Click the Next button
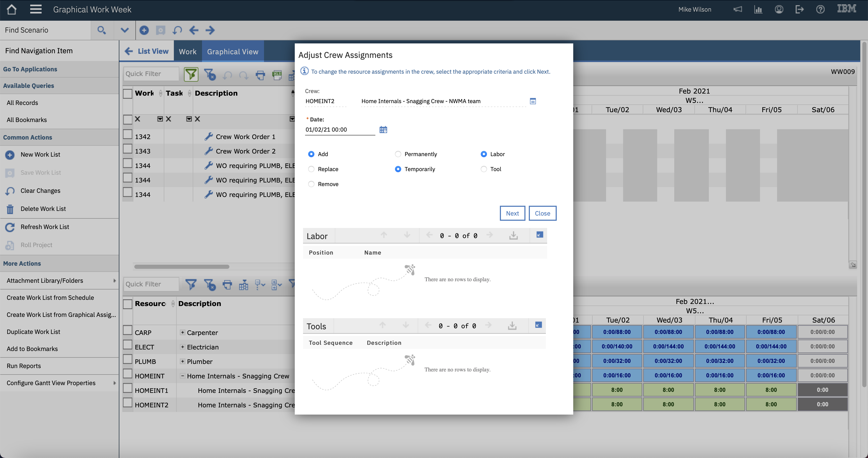 coord(512,213)
